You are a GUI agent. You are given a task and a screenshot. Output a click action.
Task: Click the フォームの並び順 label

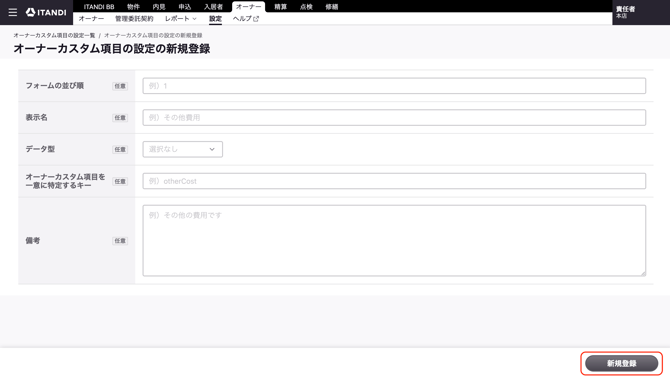click(x=54, y=86)
